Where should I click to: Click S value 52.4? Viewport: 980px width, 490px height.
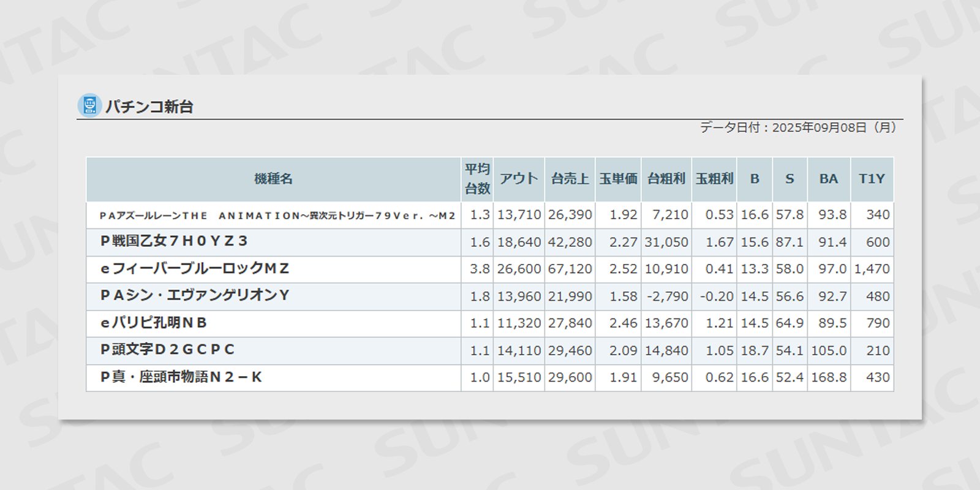790,377
